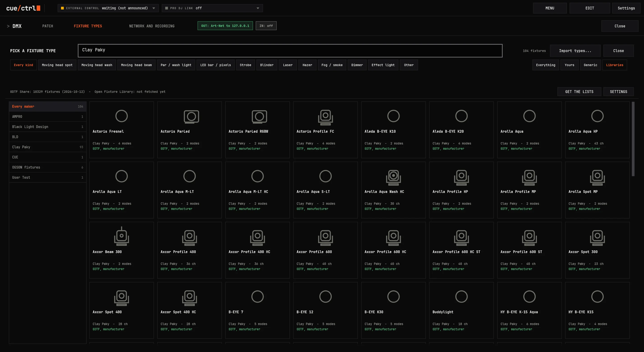Show Yours fixtures filter

pyautogui.click(x=569, y=65)
